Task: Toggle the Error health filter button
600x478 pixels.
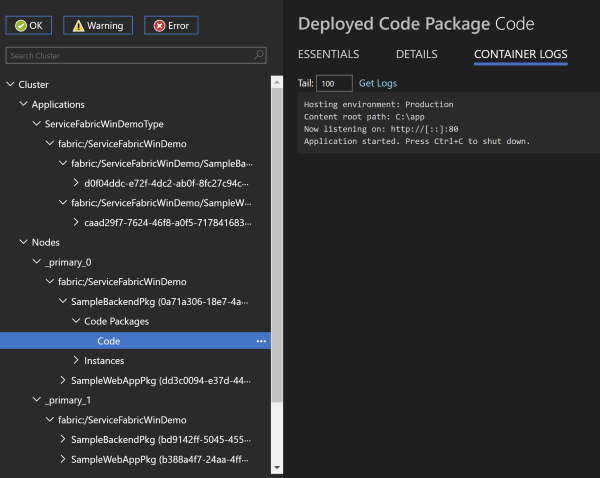Action: (171, 25)
